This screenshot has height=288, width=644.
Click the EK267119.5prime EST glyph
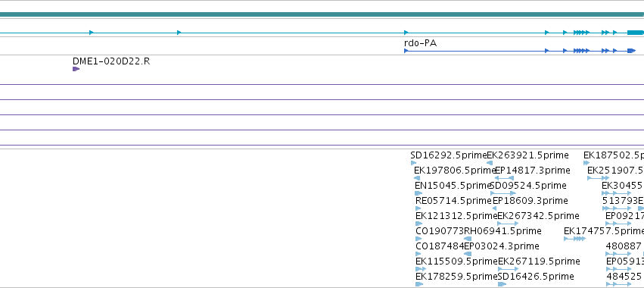pos(508,269)
